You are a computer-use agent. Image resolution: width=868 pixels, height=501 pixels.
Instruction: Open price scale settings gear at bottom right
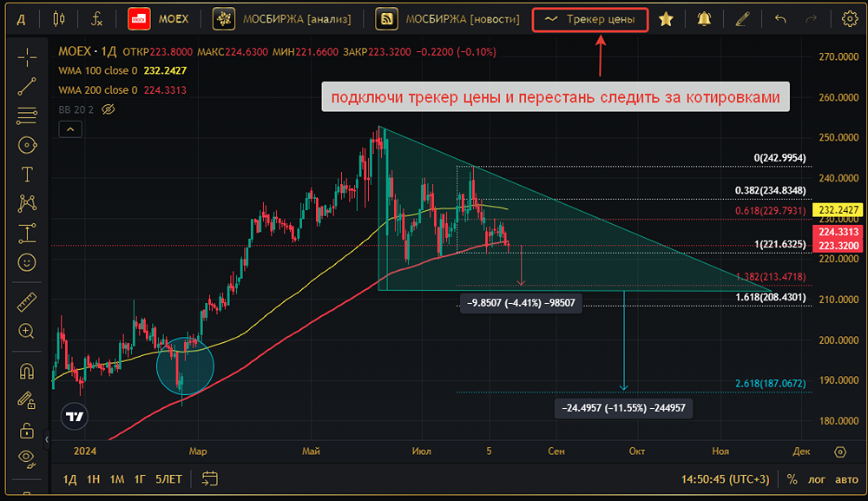[840, 452]
